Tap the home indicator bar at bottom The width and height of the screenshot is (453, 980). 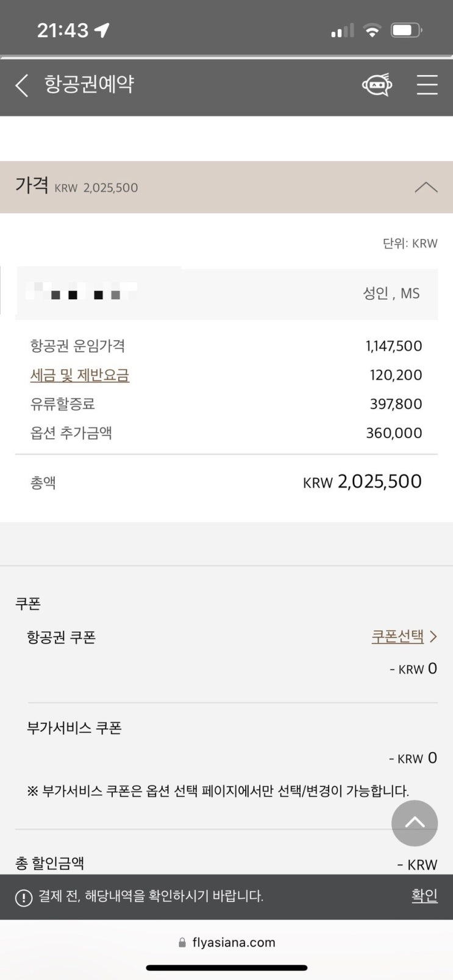226,967
